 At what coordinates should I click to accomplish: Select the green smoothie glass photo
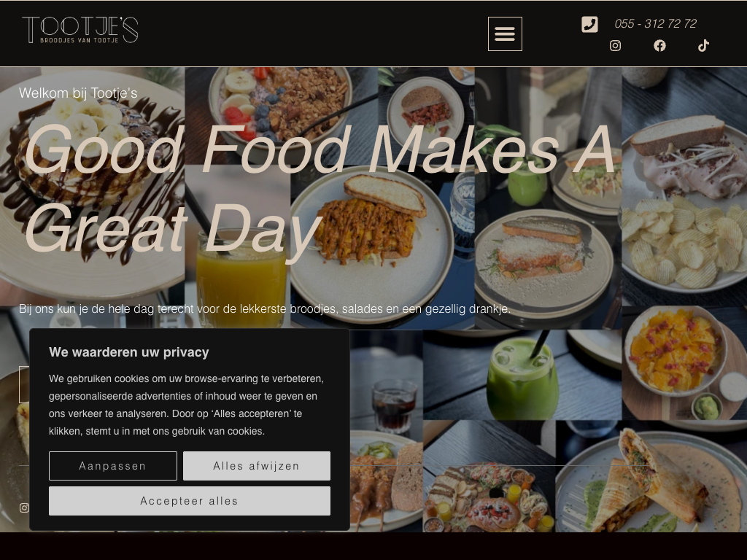coord(522,375)
